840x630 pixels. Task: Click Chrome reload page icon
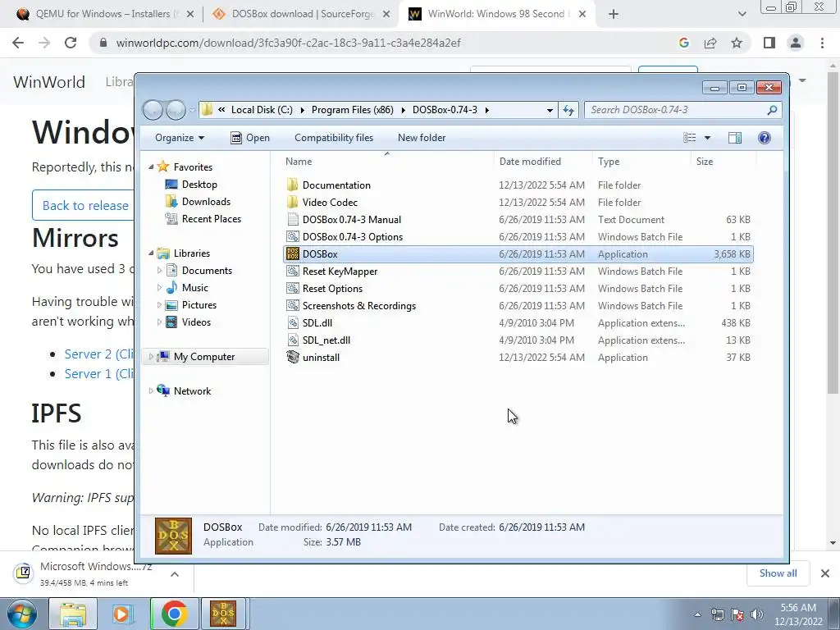[x=71, y=43]
